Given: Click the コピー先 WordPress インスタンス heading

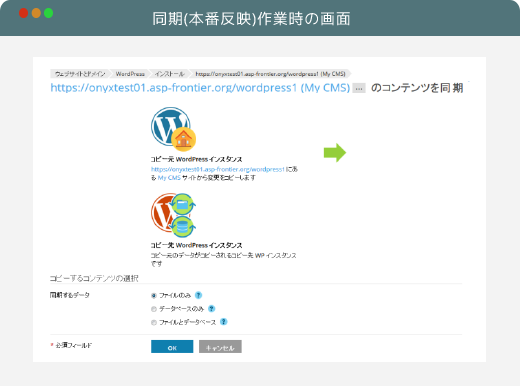Looking at the screenshot, I should pos(196,245).
